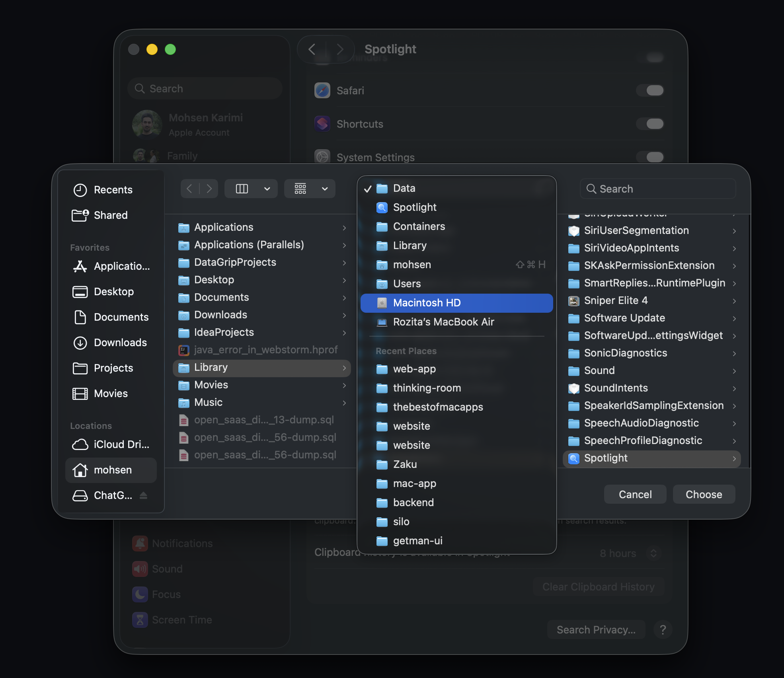The height and width of the screenshot is (678, 784).
Task: Open SiriUserSegmentation folder
Action: (x=652, y=230)
